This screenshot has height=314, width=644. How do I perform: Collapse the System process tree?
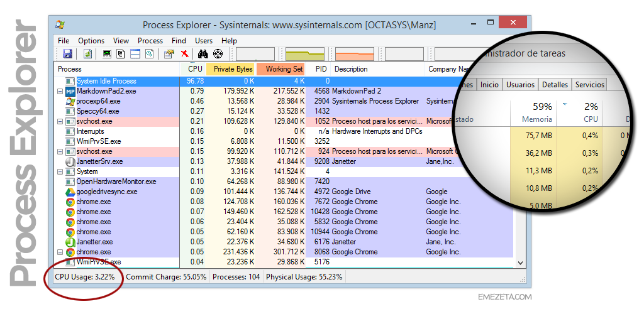point(60,171)
